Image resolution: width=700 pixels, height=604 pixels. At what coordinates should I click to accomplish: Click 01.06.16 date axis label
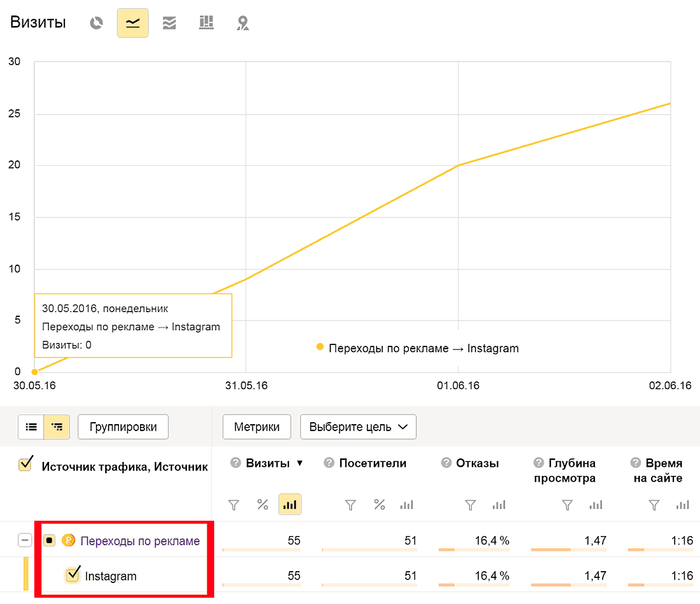(458, 385)
